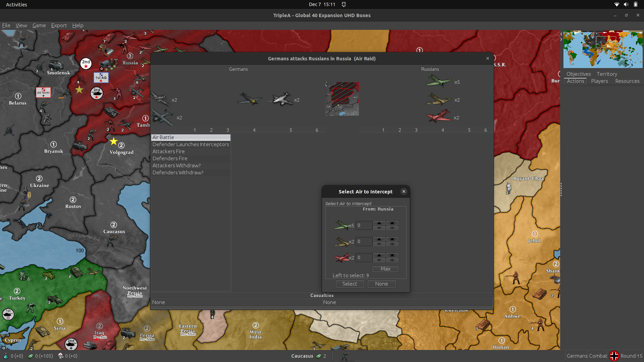Switch to the Players tab
The image size is (644, 362).
tap(599, 81)
